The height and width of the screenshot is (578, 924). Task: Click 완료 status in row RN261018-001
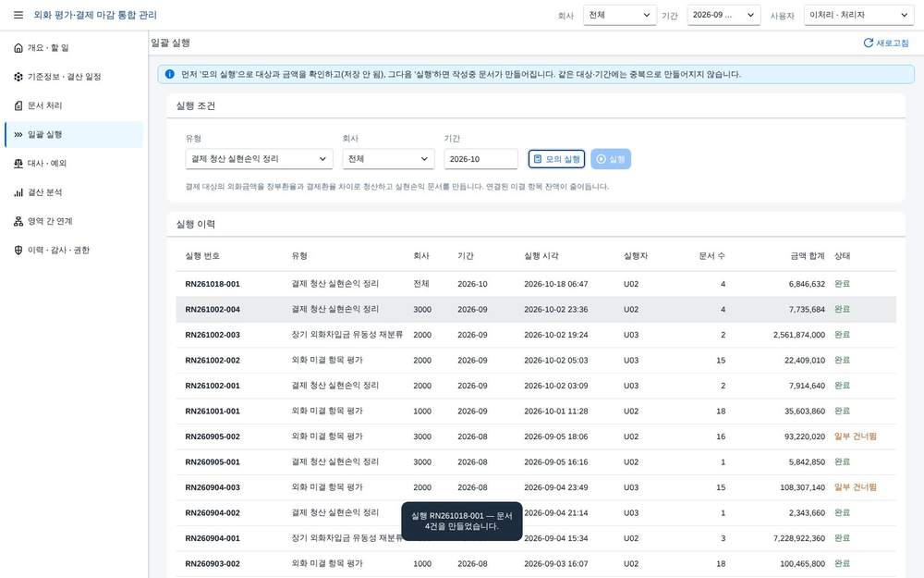(x=842, y=284)
